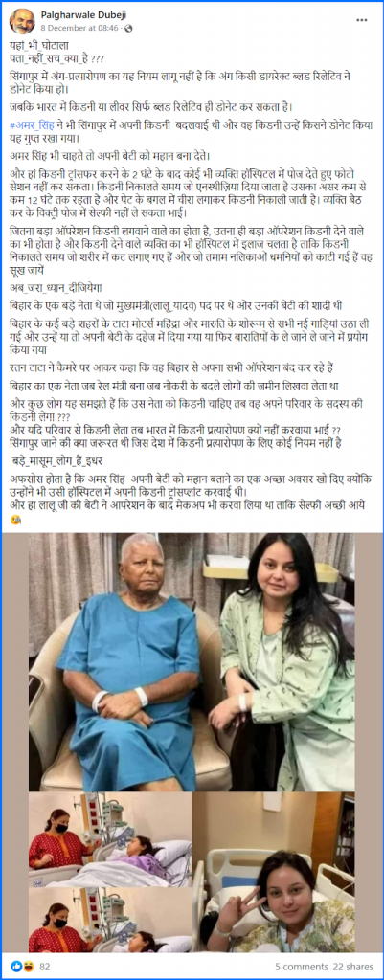View the 82 reactions count

pos(45,966)
